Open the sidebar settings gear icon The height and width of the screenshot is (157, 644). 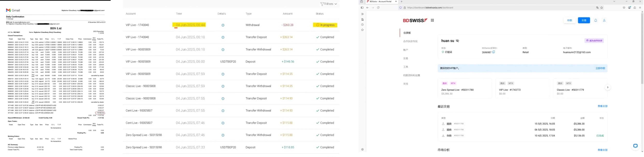(362, 150)
